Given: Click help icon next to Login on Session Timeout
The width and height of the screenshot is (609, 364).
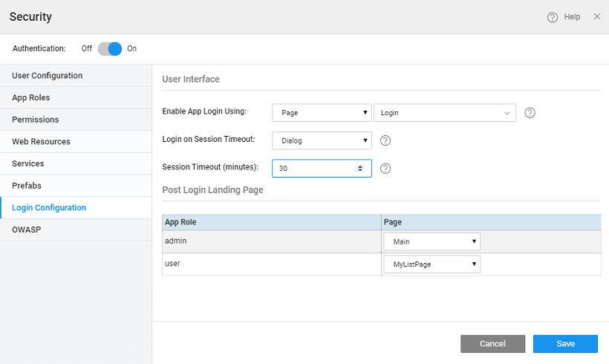Looking at the screenshot, I should point(385,140).
